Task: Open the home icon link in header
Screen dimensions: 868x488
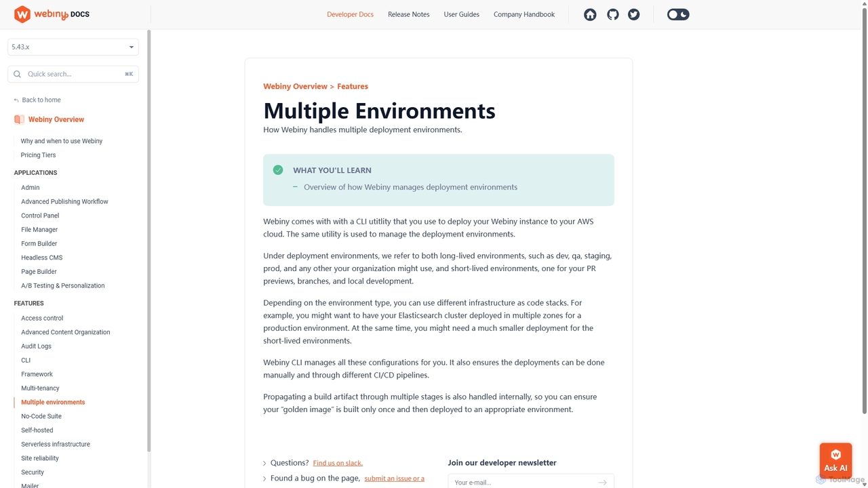Action: point(590,14)
